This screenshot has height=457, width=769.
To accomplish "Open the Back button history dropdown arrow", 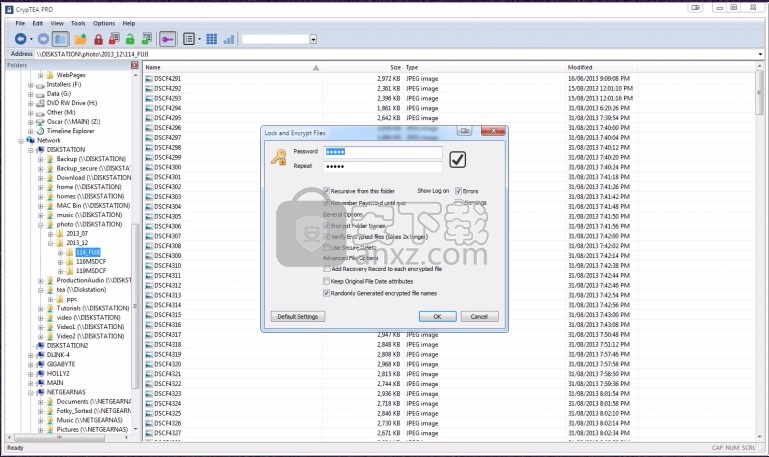I will coord(31,39).
